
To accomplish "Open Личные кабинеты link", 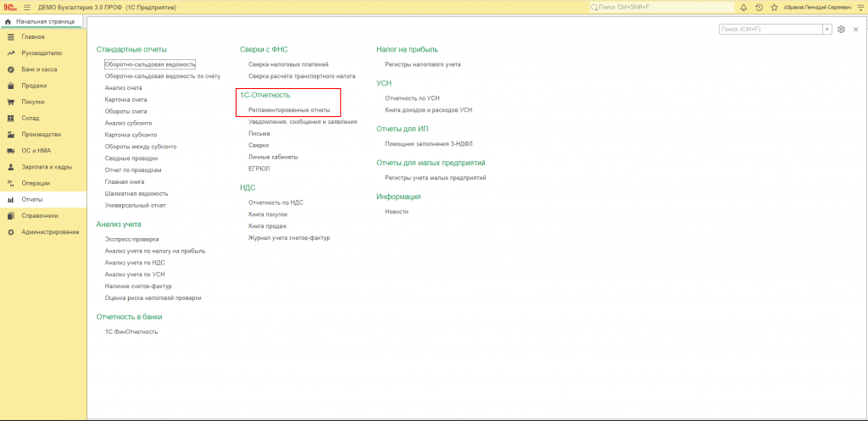I will (x=274, y=157).
